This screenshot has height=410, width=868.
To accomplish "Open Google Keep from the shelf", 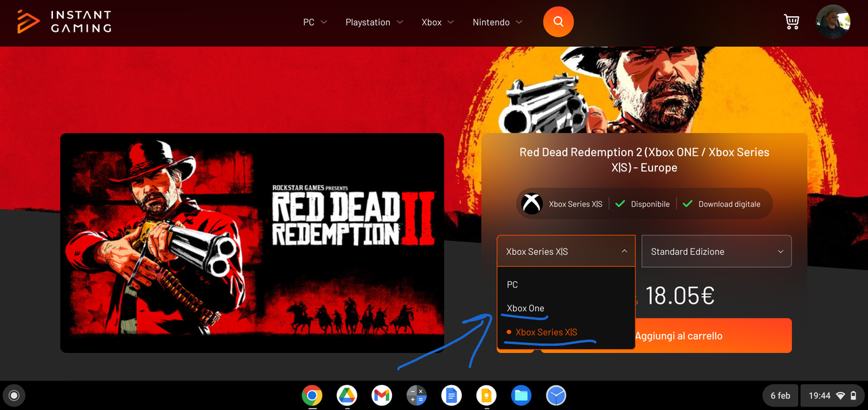I will click(x=486, y=395).
